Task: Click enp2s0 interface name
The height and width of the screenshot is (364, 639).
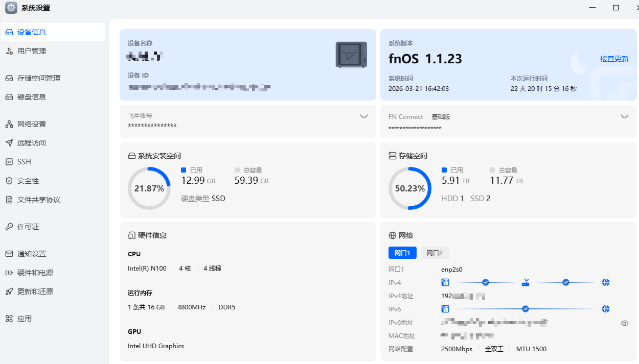Action: pos(452,269)
